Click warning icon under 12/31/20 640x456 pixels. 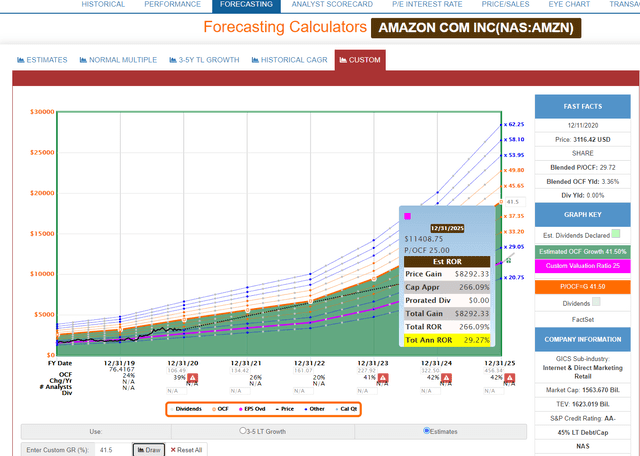pyautogui.click(x=192, y=378)
